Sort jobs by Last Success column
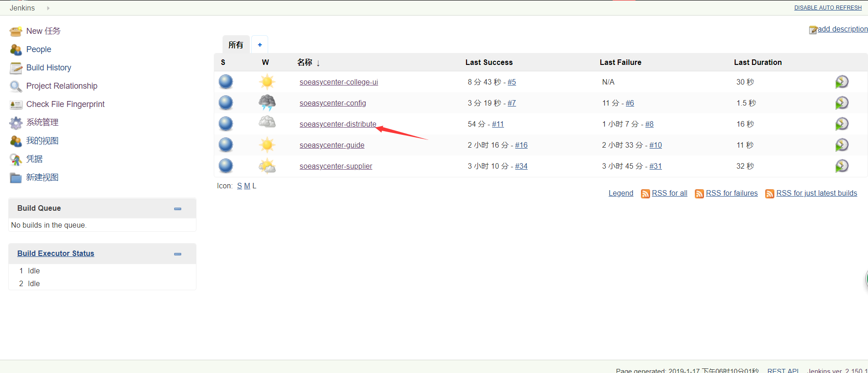This screenshot has height=373, width=868. pyautogui.click(x=489, y=62)
